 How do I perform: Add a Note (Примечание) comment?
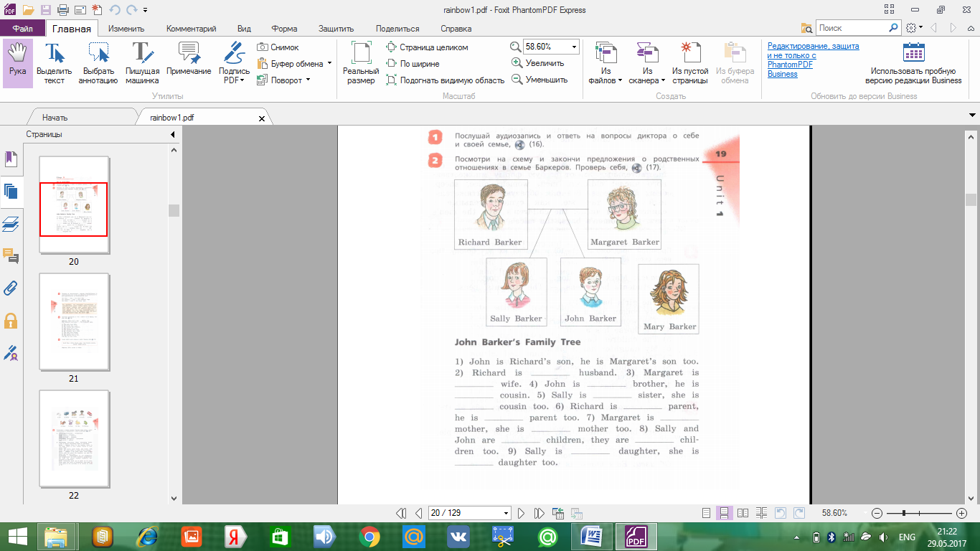pyautogui.click(x=189, y=63)
